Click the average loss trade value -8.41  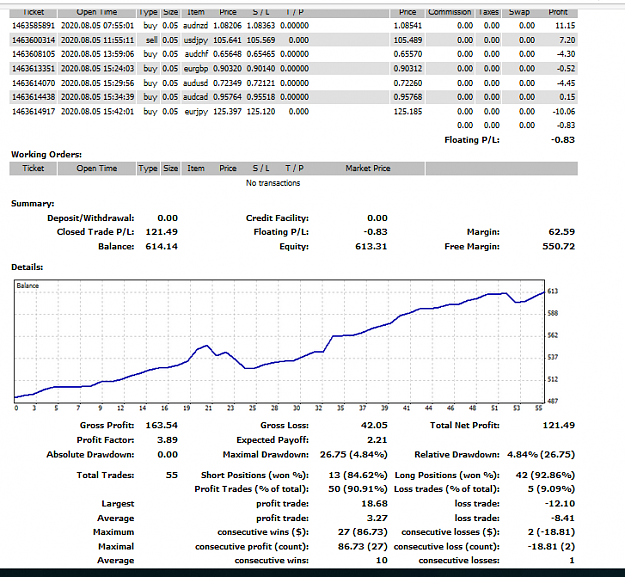(563, 518)
